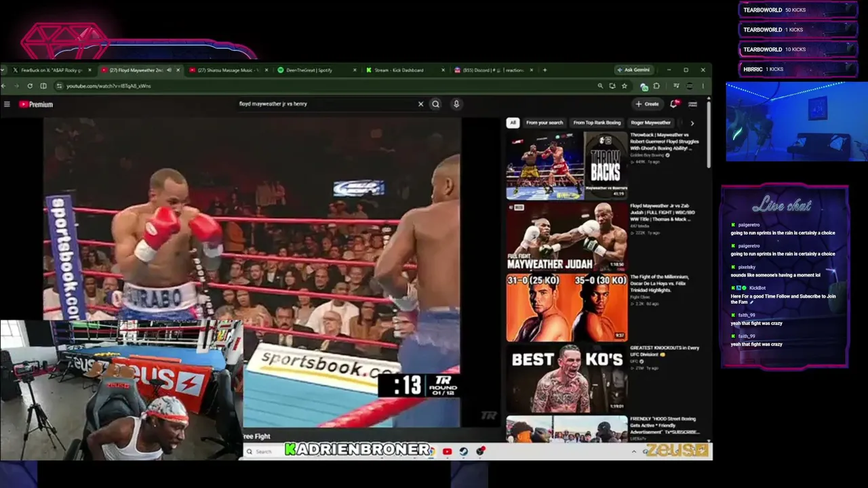868x488 pixels.
Task: Mute audio on the Floyd Mayweather tab
Action: [x=169, y=70]
